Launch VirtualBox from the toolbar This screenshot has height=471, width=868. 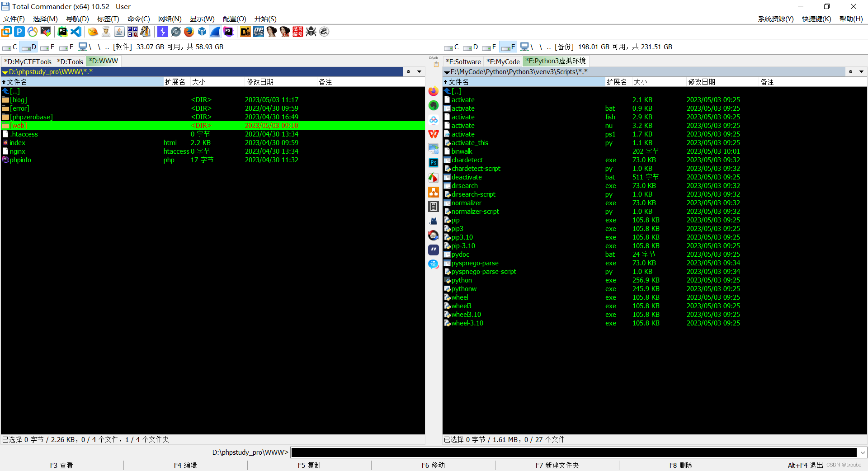[202, 32]
